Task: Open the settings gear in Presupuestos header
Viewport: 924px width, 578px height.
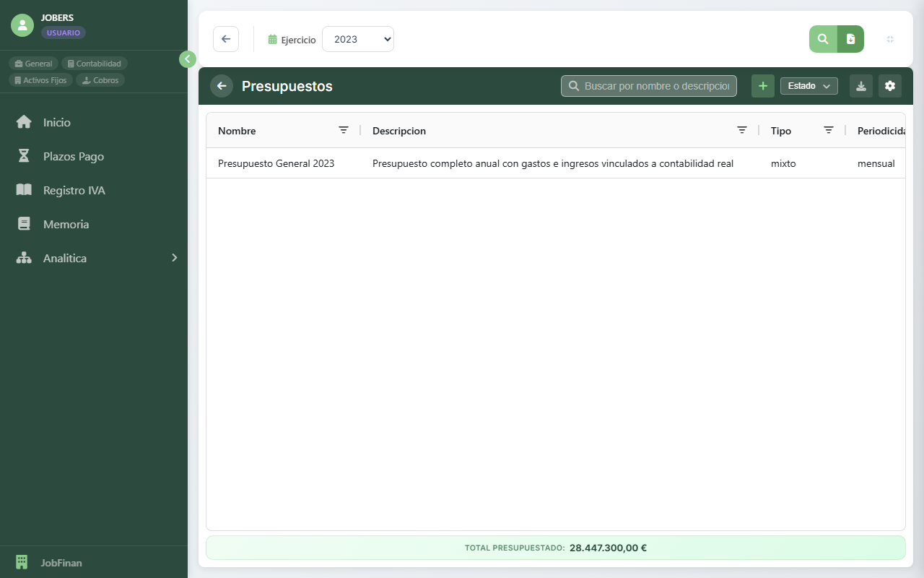Action: point(889,86)
